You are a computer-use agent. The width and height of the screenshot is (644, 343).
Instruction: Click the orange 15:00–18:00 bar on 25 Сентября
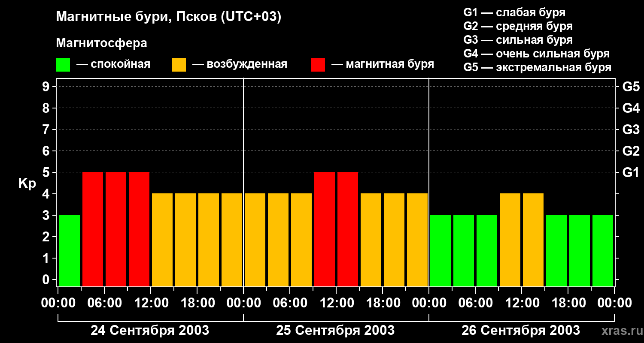coord(371,240)
